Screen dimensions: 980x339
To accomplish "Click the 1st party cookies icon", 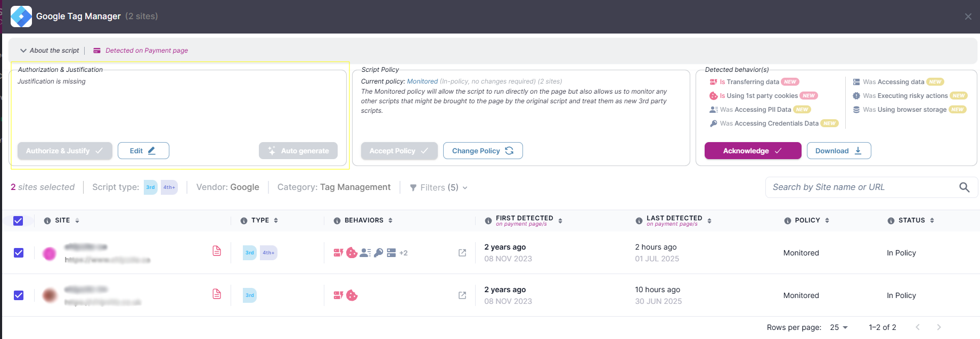I will (x=713, y=96).
